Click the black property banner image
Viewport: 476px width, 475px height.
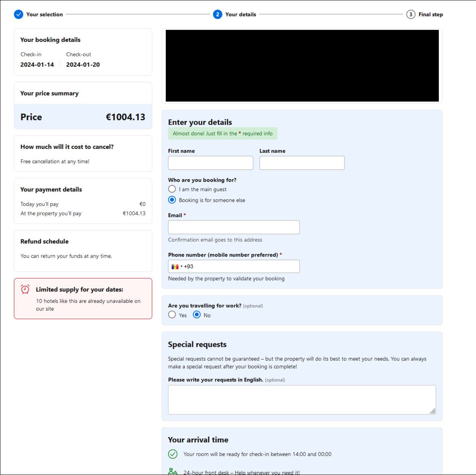click(302, 66)
